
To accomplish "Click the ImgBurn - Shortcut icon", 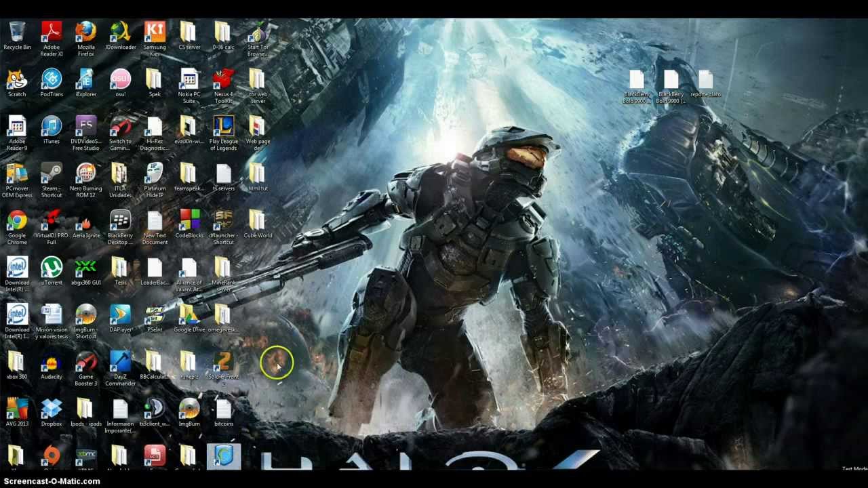I will point(85,322).
